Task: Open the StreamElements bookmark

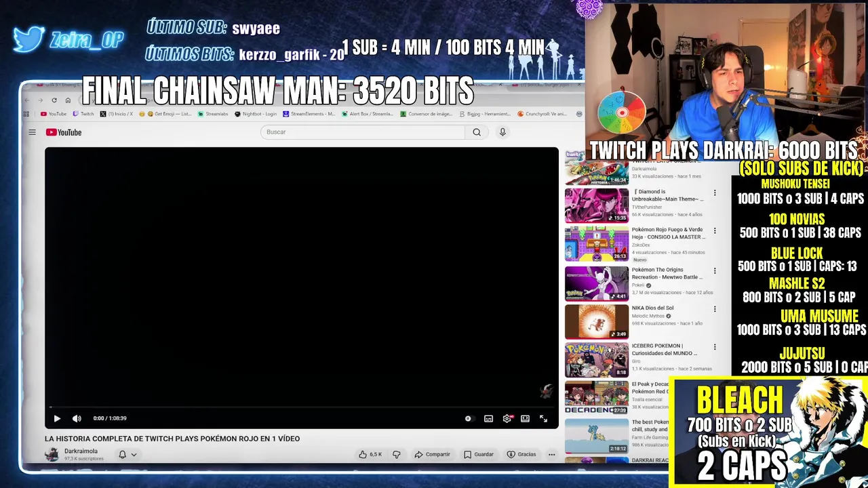Action: (309, 114)
